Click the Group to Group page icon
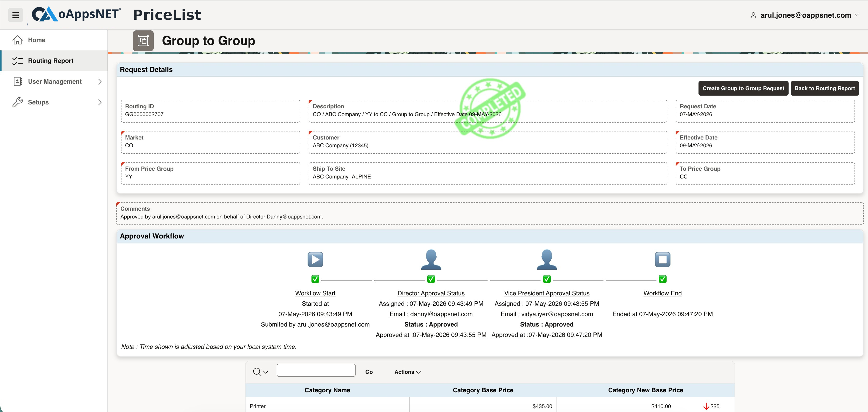The image size is (868, 412). pyautogui.click(x=143, y=41)
